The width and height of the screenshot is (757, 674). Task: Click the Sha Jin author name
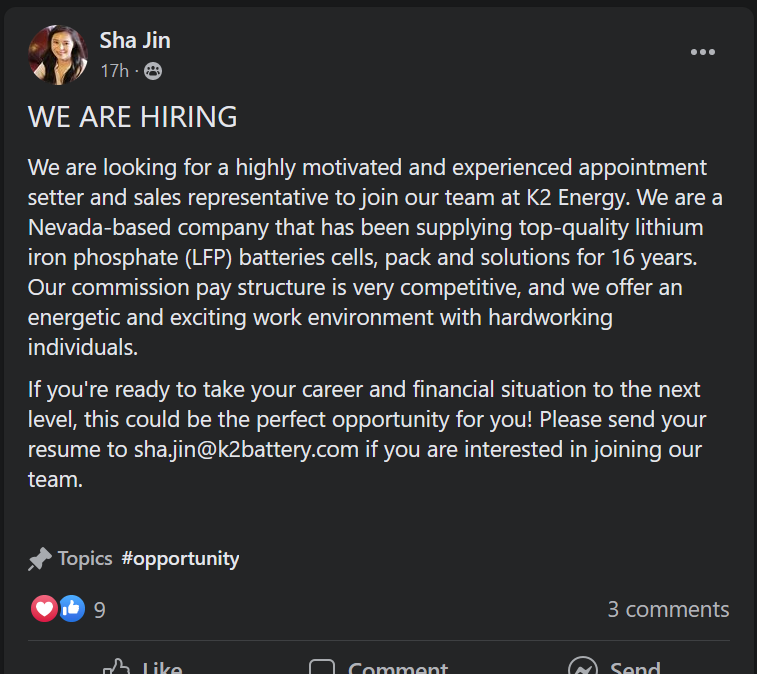coord(135,40)
